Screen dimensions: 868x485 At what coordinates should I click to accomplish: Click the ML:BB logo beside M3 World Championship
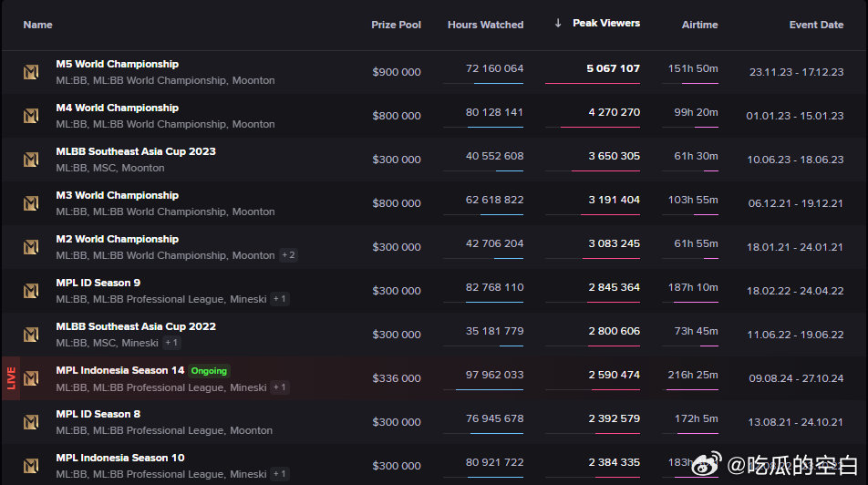(x=31, y=203)
